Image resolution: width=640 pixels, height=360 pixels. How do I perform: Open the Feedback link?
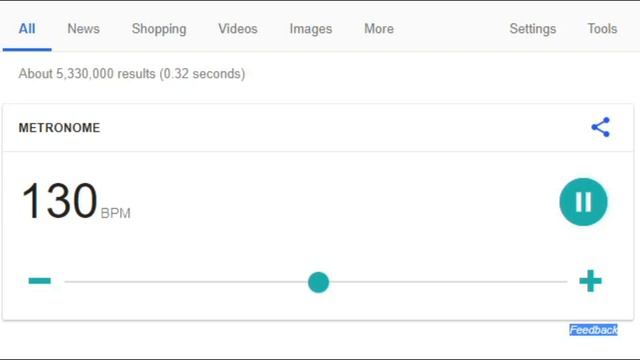click(x=593, y=330)
